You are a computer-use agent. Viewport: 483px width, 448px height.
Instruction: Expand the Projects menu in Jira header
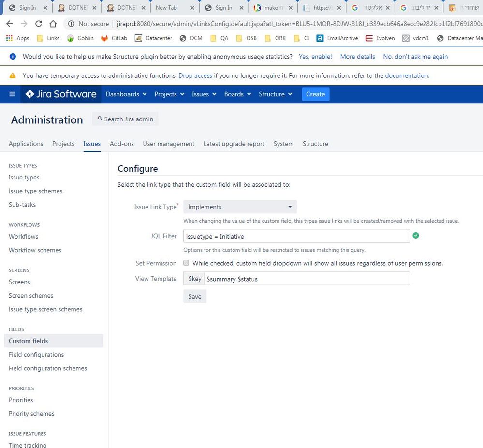coord(169,94)
